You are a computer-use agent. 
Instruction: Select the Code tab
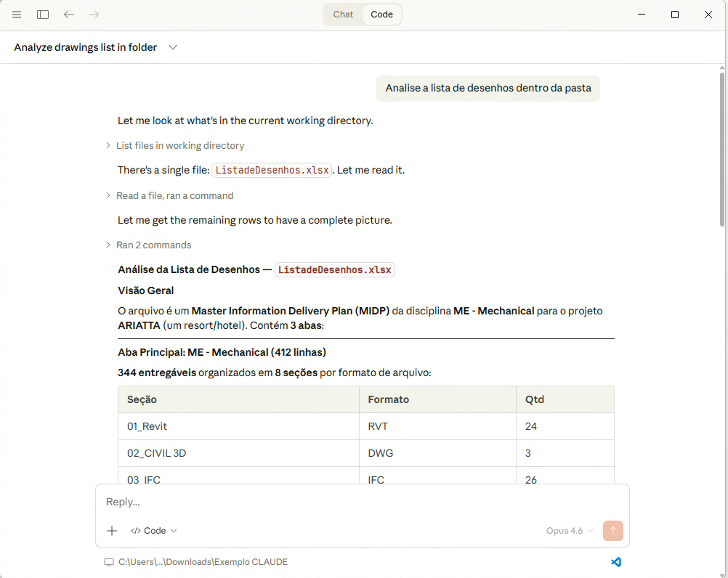click(x=381, y=15)
